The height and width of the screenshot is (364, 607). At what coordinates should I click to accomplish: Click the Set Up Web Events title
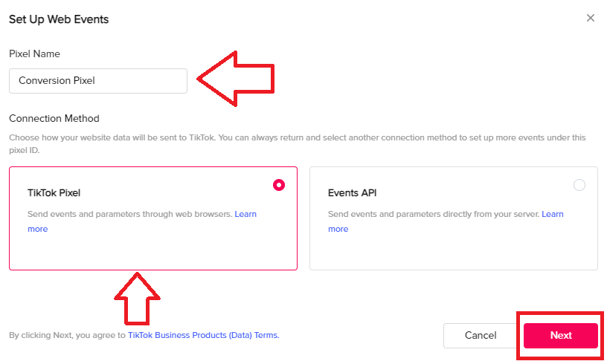point(59,19)
